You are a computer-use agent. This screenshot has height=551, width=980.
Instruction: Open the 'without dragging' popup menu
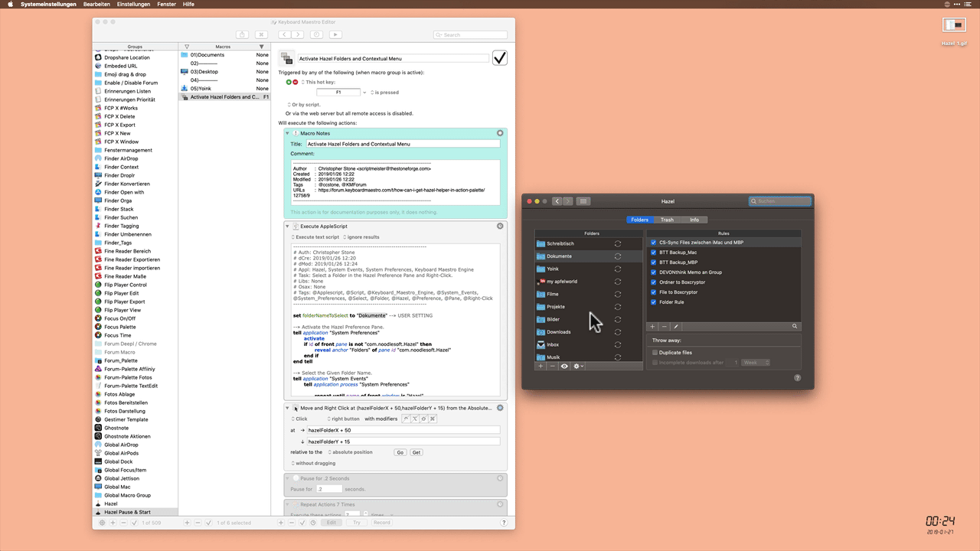[x=314, y=463]
